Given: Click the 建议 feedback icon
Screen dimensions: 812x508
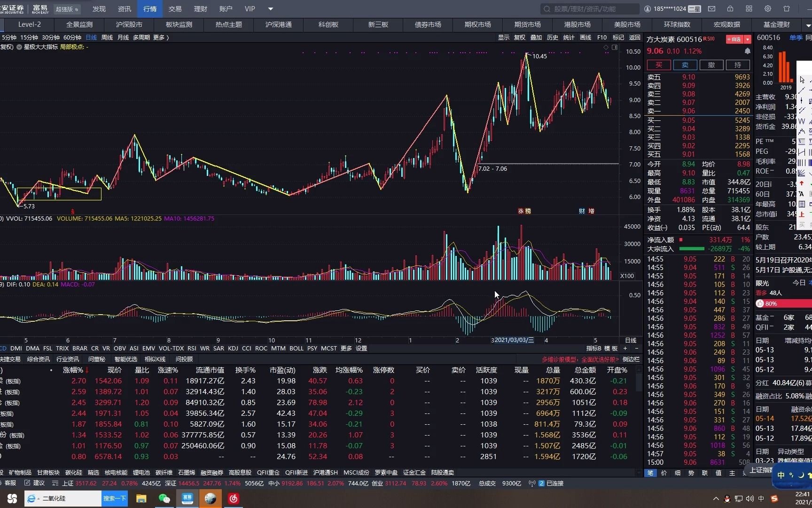Looking at the screenshot, I should point(34,483).
